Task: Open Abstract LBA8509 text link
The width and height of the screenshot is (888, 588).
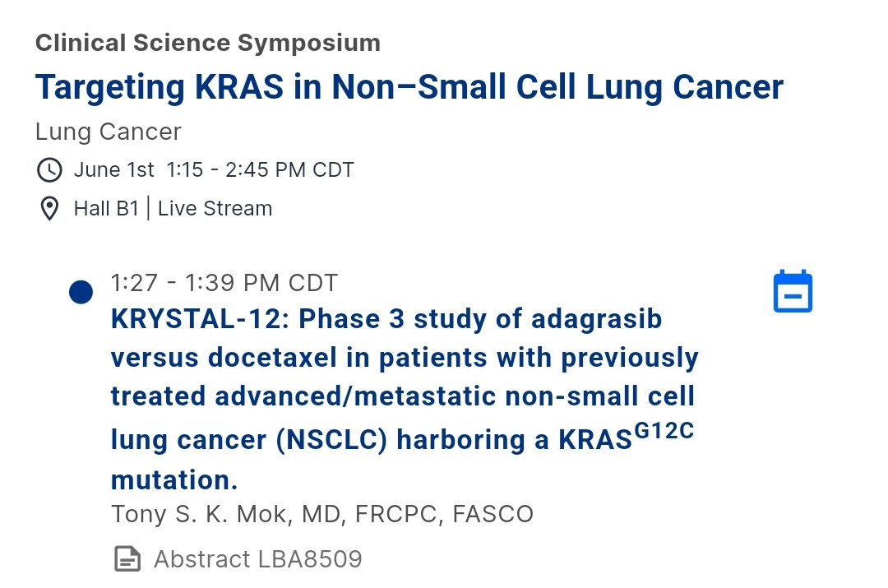Action: 258,559
